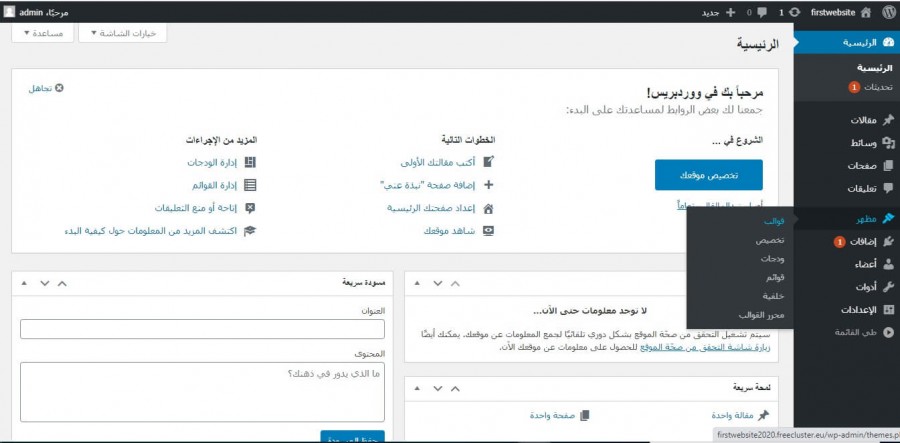Screen dimensions: 900x443
Task: Toggle the لمحة سريعة at a glance panel
Action: click(x=417, y=388)
